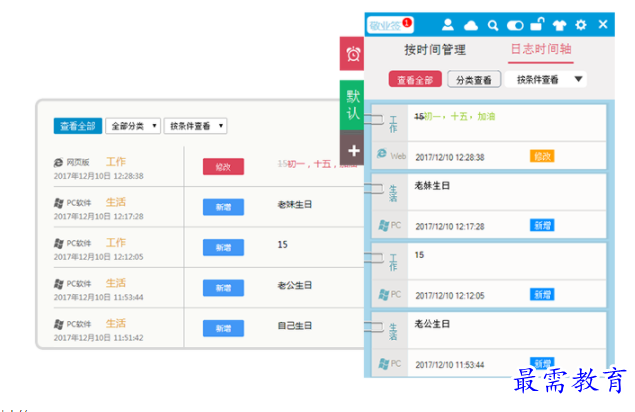
Task: Click 新增 button for 老妹生日 row
Action: (223, 207)
